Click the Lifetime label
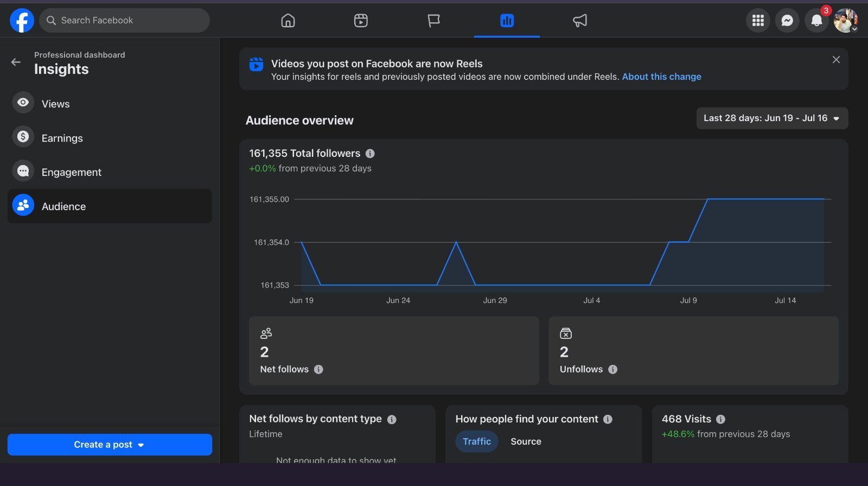 coord(266,434)
